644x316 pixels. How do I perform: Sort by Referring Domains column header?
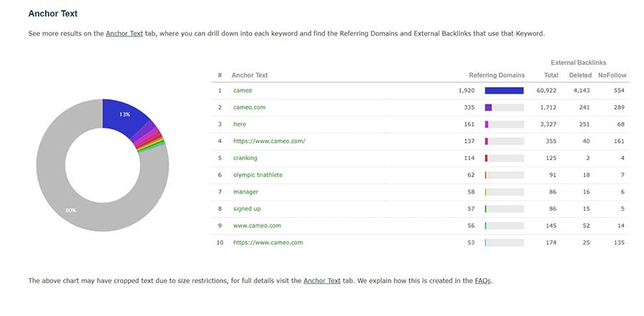tap(497, 75)
